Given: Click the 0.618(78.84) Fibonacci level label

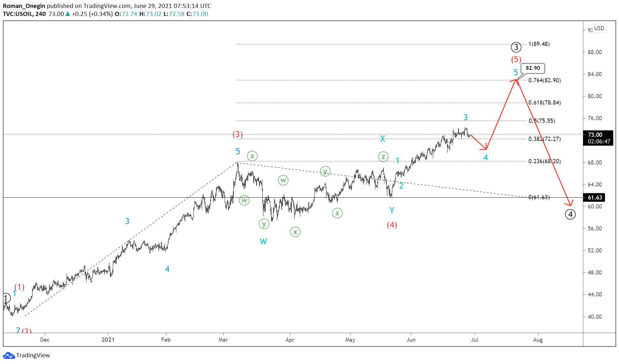Looking at the screenshot, I should tap(544, 103).
